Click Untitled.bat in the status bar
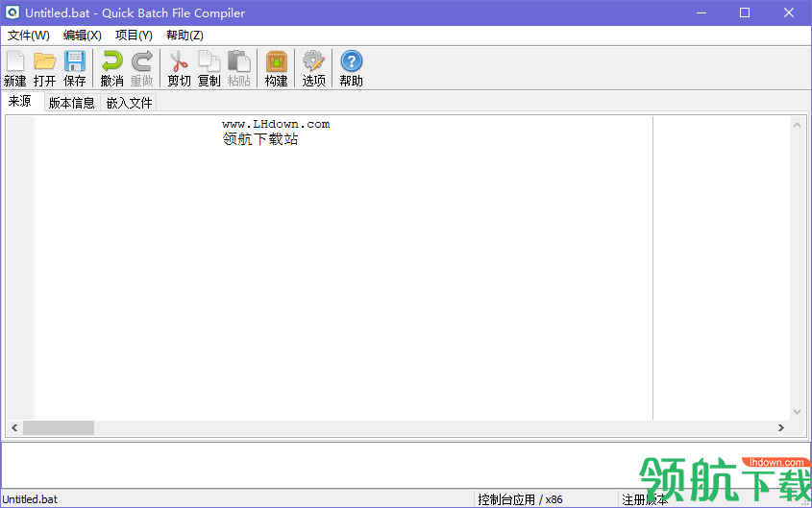The image size is (812, 508). click(x=30, y=499)
